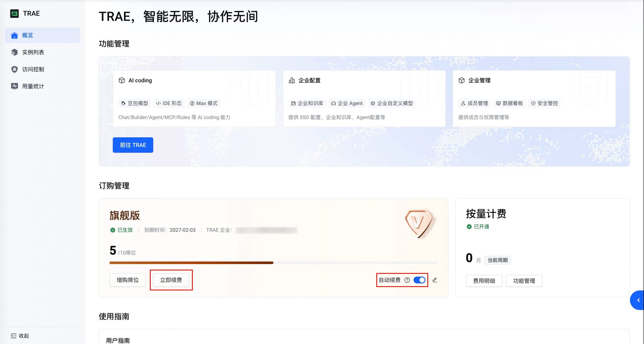
Task: Open 用量统计 usage statistics
Action: [x=43, y=86]
